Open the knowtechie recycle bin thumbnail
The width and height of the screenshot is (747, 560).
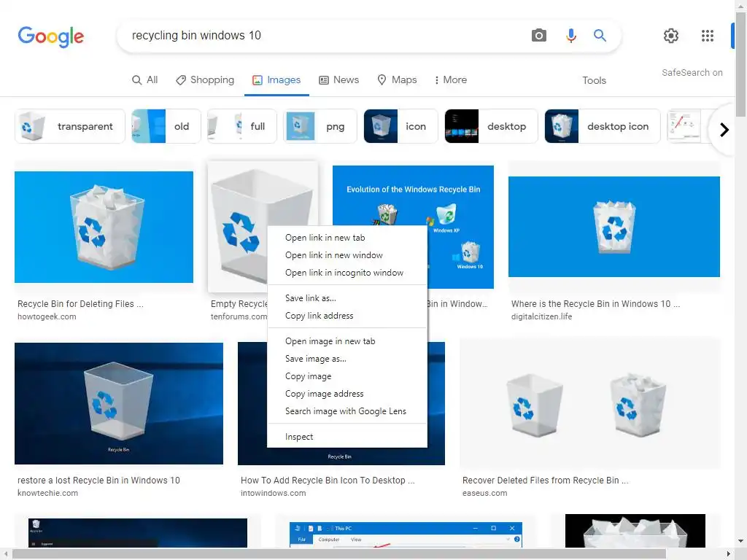point(119,403)
